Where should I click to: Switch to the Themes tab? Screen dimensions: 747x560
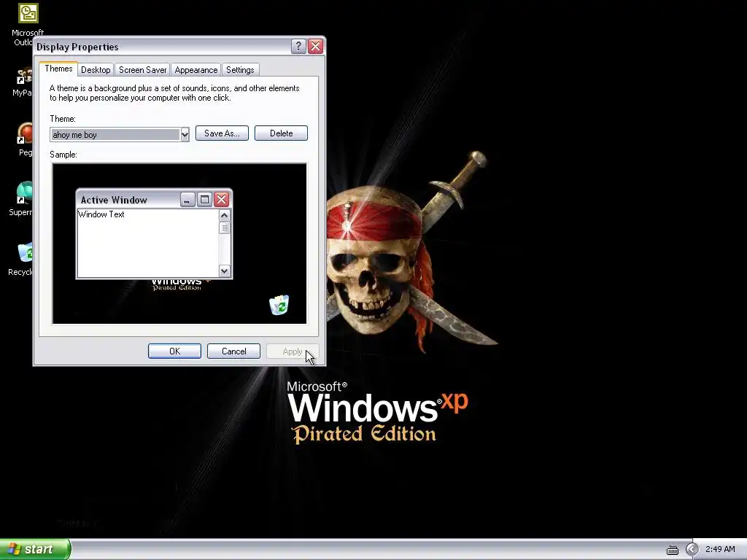tap(58, 69)
